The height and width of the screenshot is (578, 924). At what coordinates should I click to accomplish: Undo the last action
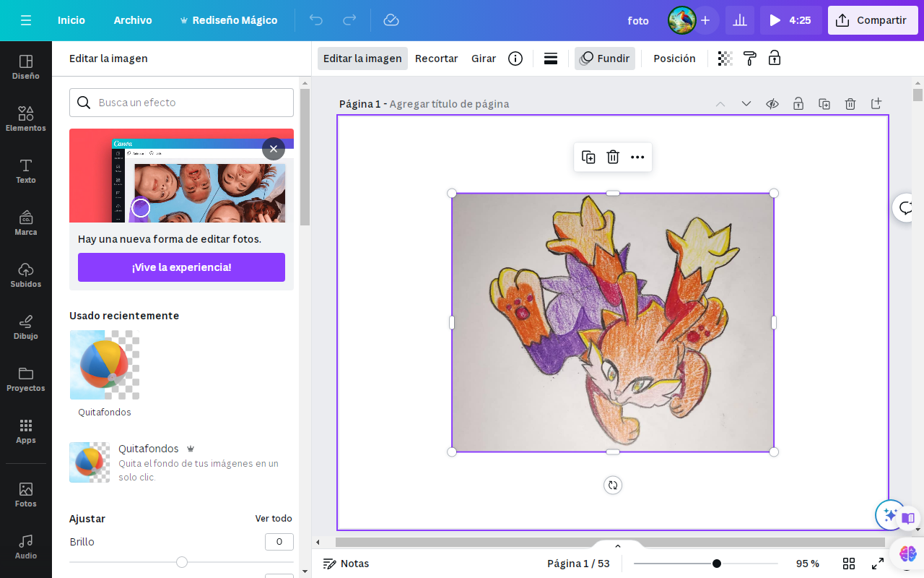[x=316, y=20]
